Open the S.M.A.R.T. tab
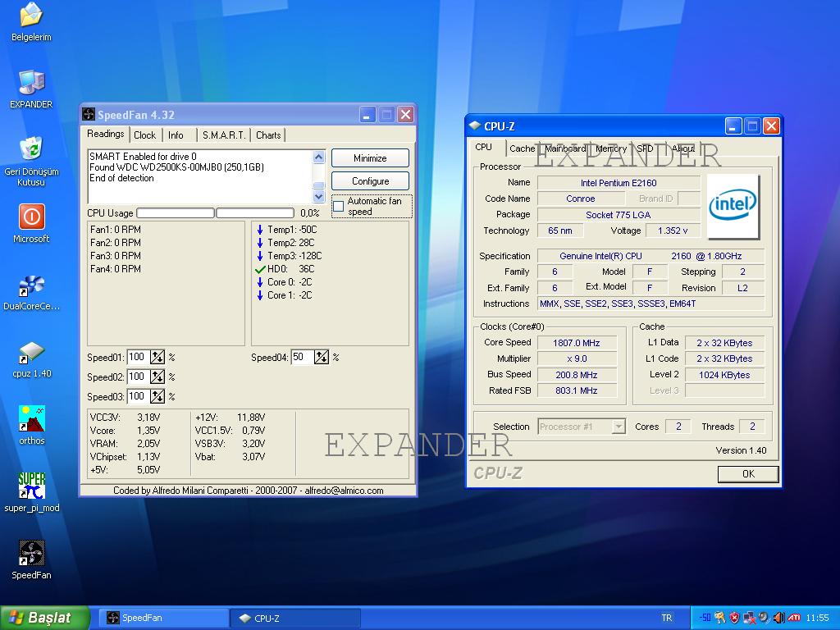 (224, 135)
